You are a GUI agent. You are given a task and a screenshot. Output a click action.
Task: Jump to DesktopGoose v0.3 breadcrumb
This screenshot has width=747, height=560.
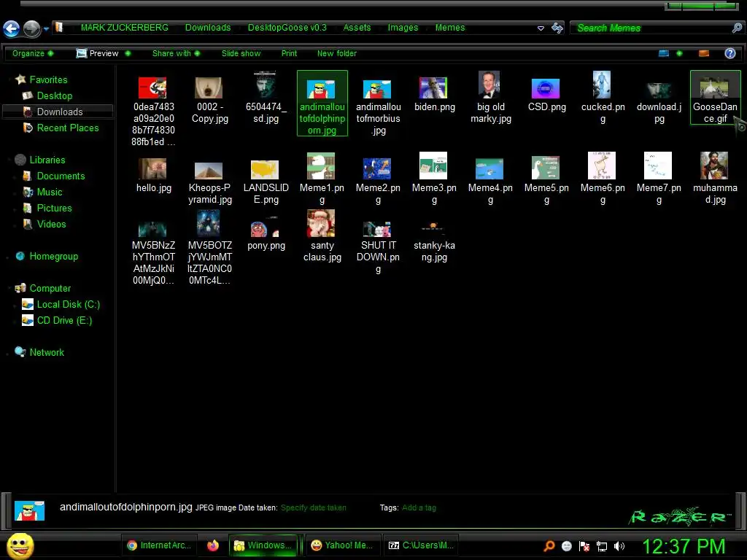pos(287,28)
